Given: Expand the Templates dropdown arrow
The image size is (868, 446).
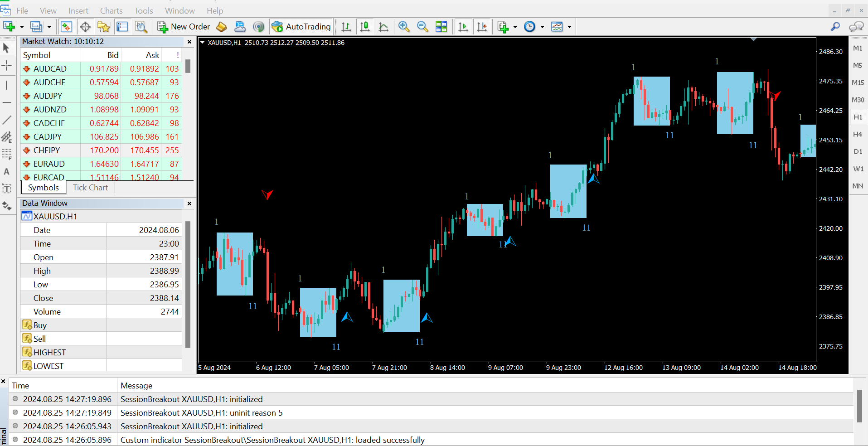Looking at the screenshot, I should click(569, 27).
